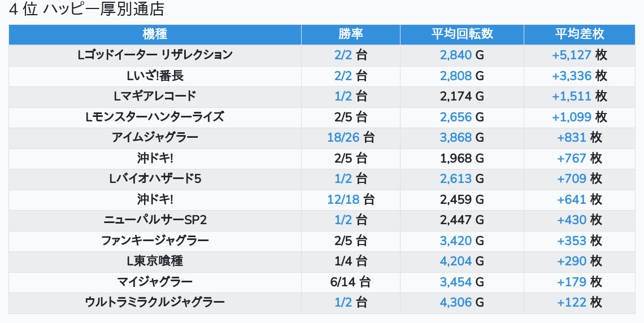Click Lモンスターハンターライズ machine name
The width and height of the screenshot is (644, 323).
pyautogui.click(x=155, y=117)
